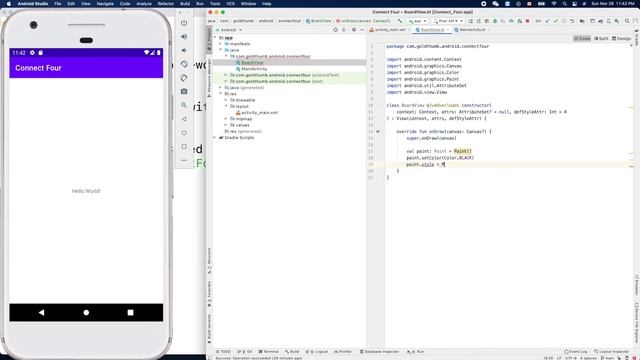Viewport: 640px width, 360px height.
Task: Open the VCS menu
Action: (x=231, y=4)
